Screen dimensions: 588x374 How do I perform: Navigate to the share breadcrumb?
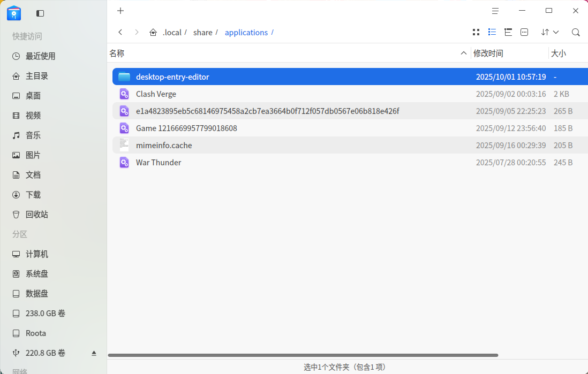[202, 33]
